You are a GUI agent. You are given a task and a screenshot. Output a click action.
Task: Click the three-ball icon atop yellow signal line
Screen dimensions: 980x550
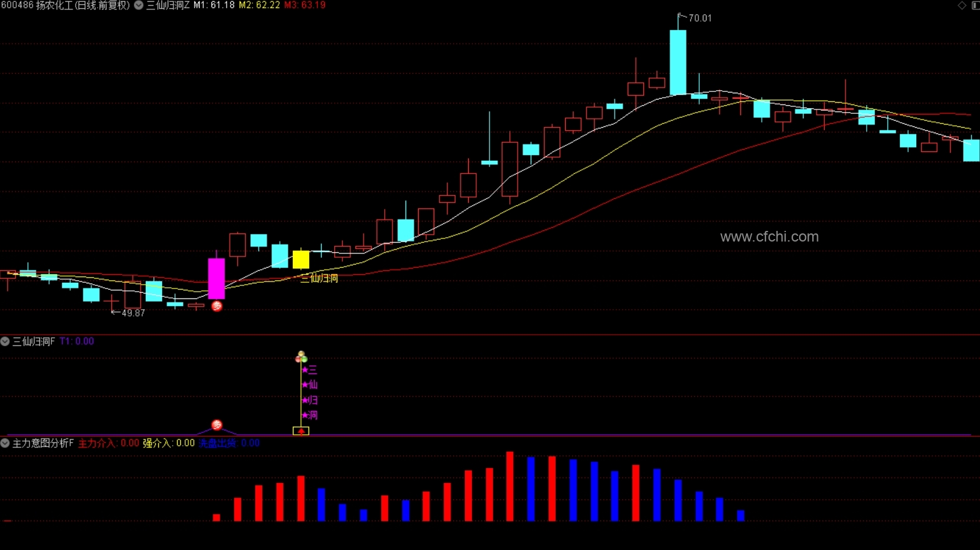point(301,357)
